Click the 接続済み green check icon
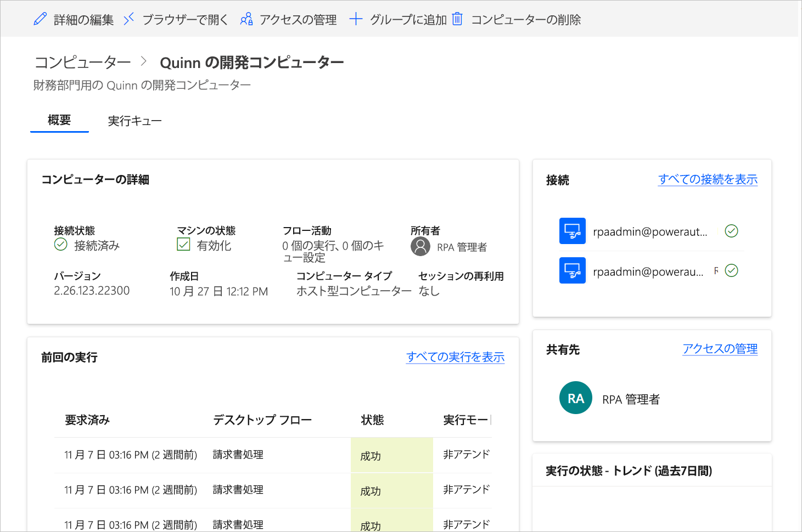Viewport: 802px width, 532px height. [61, 244]
